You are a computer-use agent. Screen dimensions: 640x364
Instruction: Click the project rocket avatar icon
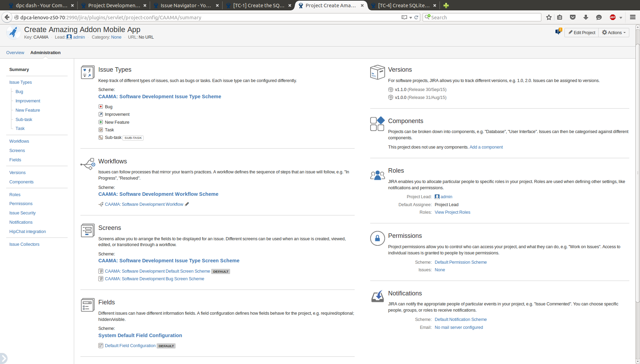[13, 33]
